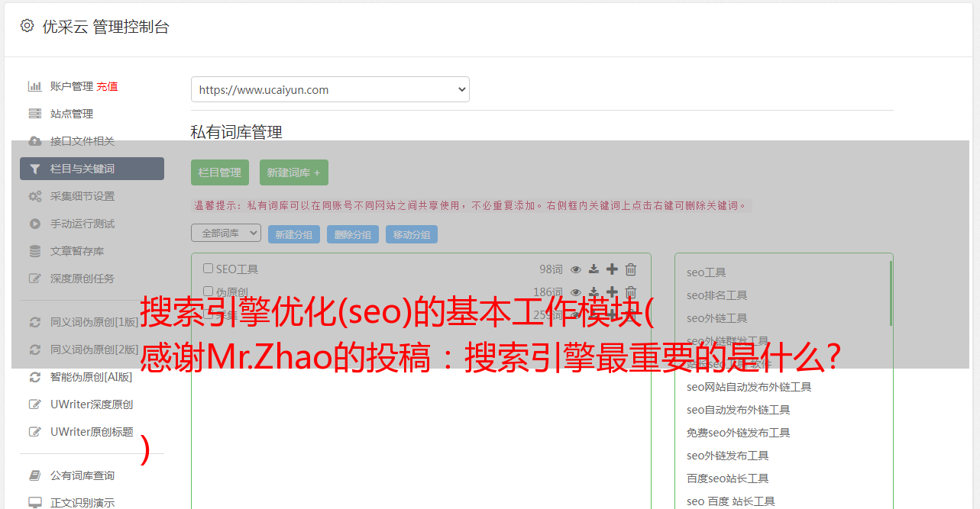980x509 pixels.
Task: Delete the SEO工具 library with trash icon
Action: (631, 269)
